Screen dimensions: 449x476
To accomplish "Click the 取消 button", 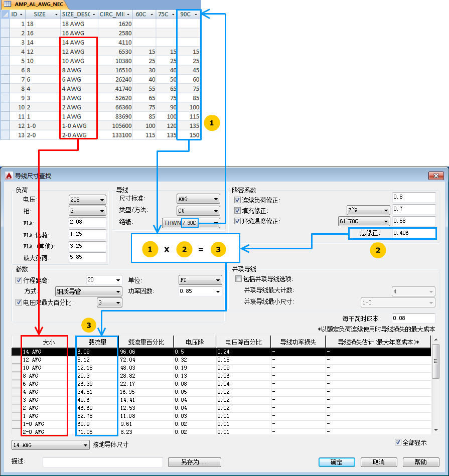I will 379,462.
